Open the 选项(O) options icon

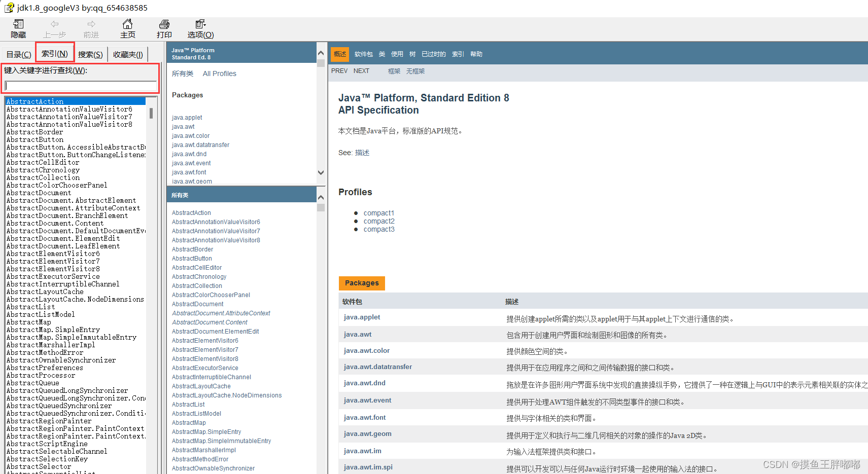200,24
